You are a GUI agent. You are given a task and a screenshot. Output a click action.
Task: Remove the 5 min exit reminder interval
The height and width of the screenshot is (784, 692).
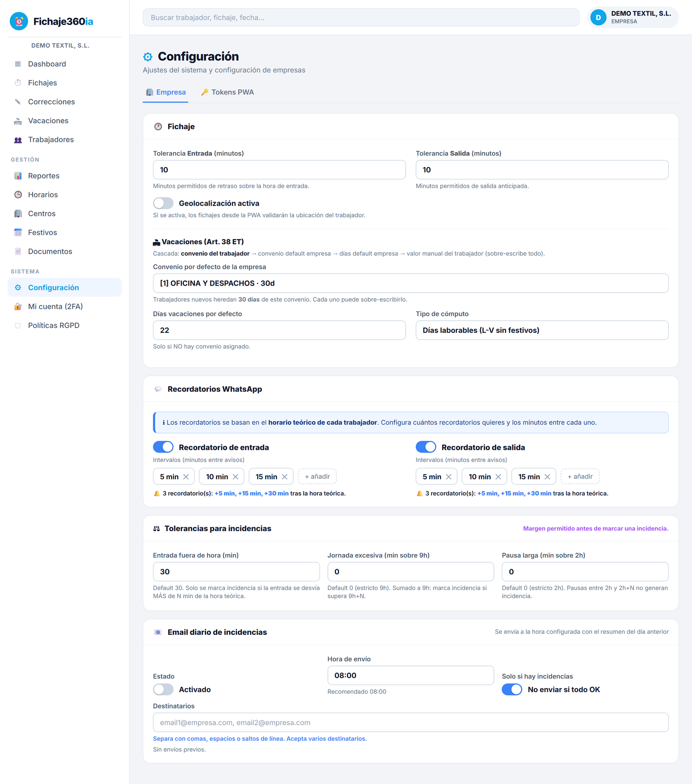449,477
